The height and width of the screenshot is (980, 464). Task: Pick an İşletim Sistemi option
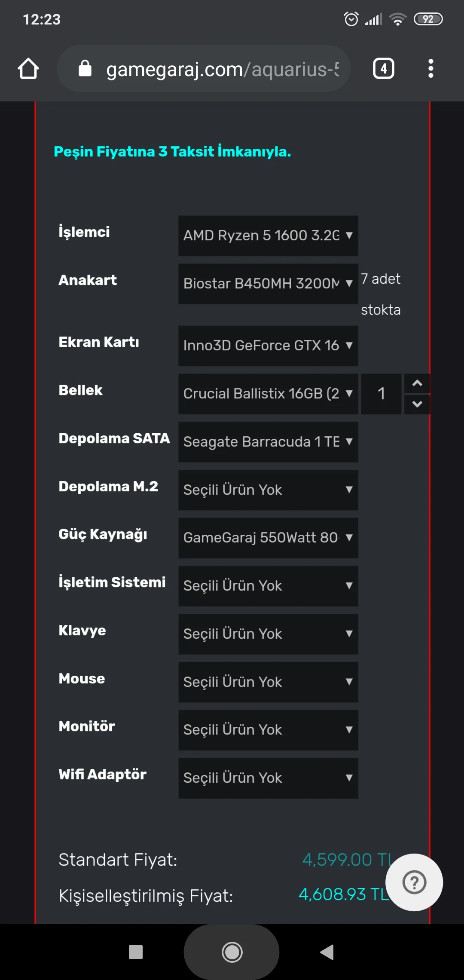click(268, 586)
